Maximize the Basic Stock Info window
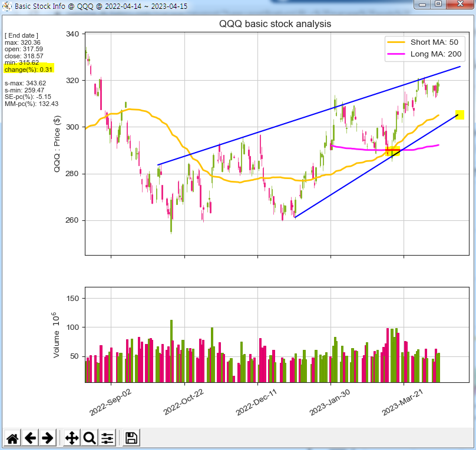Viewport: 476px width, 450px height. 438,4
